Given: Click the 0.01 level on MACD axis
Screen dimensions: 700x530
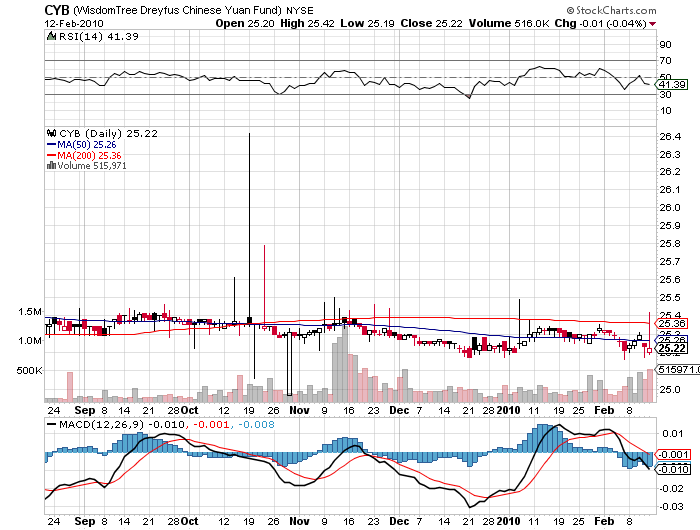Looking at the screenshot, I should tap(672, 434).
